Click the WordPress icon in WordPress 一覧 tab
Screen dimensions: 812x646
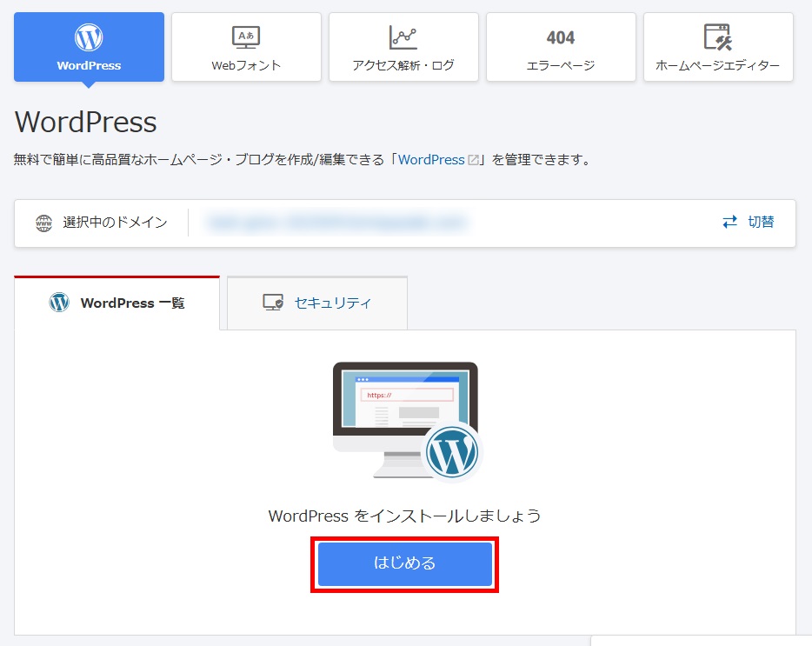coord(59,302)
